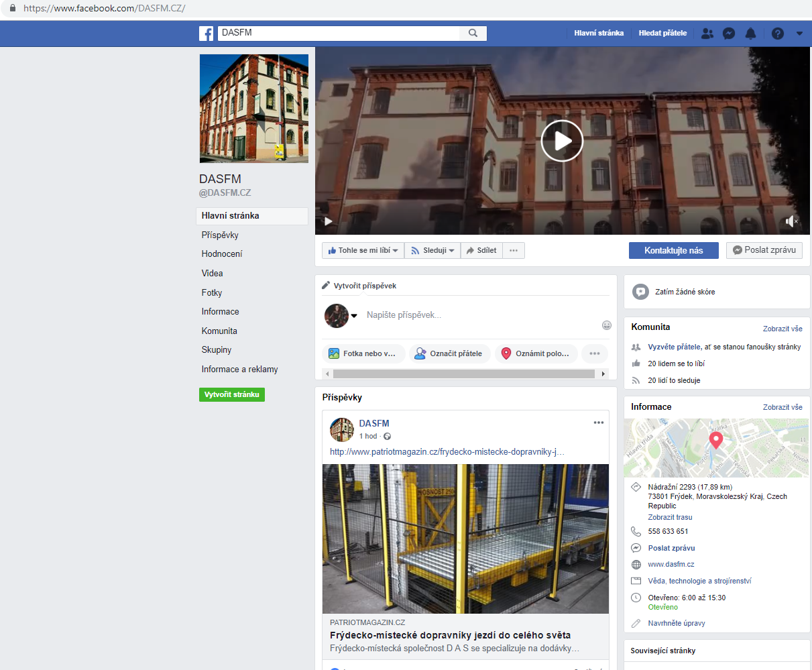The height and width of the screenshot is (670, 812).
Task: Open the three-dot more options in the composer
Action: click(595, 353)
